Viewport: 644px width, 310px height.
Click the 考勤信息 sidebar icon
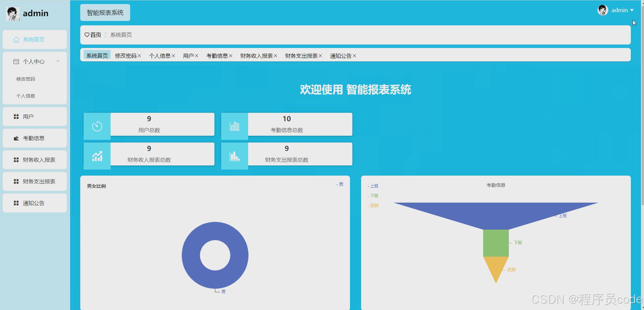pyautogui.click(x=16, y=138)
